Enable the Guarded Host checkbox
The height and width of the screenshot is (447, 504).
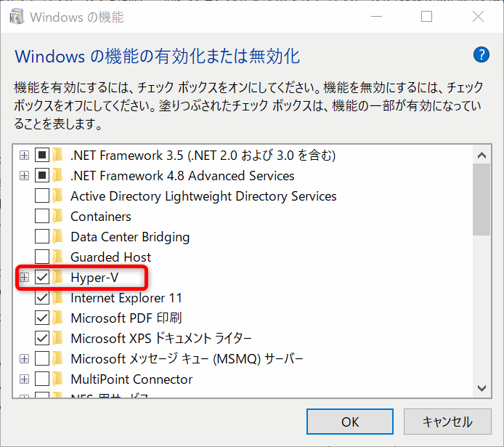pos(42,257)
